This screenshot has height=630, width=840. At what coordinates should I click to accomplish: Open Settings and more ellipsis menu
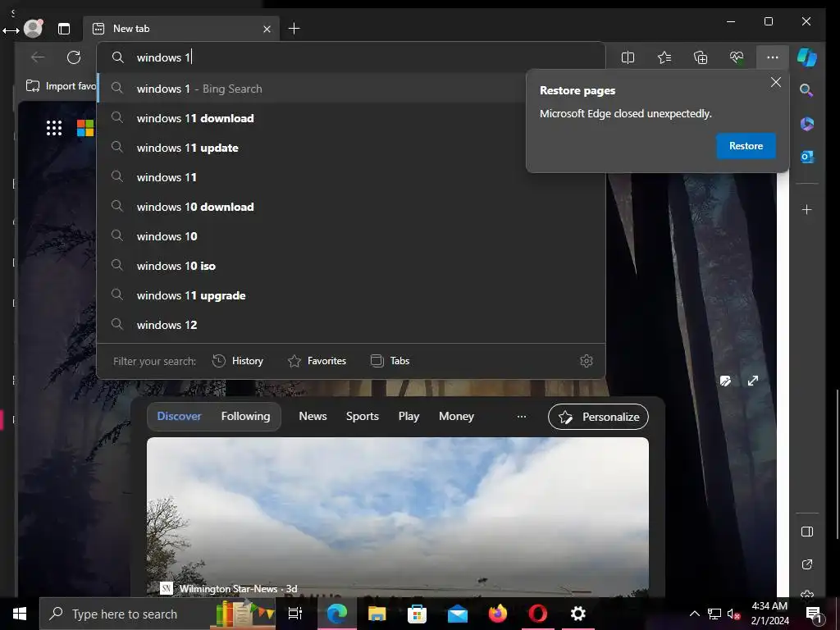coord(773,57)
